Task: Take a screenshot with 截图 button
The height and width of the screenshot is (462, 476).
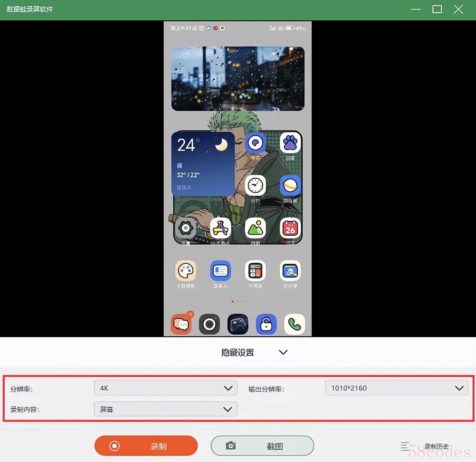Action: click(x=262, y=446)
